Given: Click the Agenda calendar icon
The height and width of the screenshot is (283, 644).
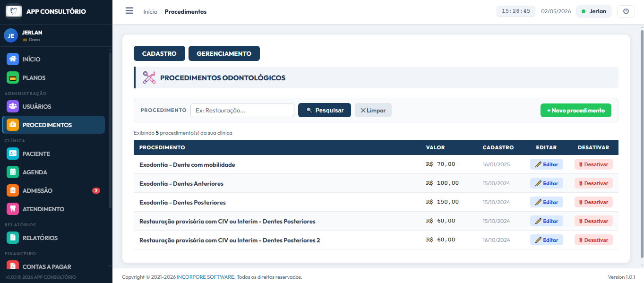Looking at the screenshot, I should [13, 172].
